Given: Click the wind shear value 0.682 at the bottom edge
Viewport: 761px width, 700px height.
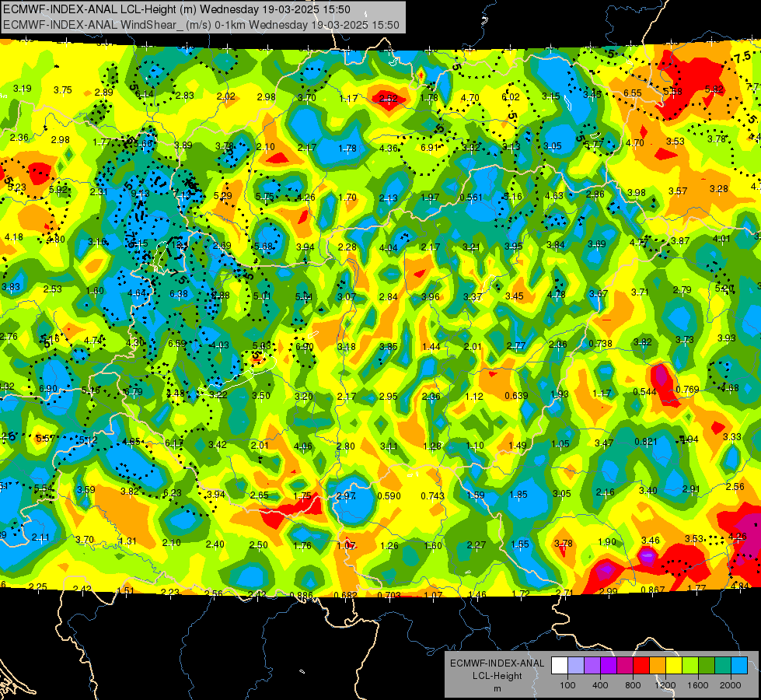Looking at the screenshot, I should click(346, 595).
